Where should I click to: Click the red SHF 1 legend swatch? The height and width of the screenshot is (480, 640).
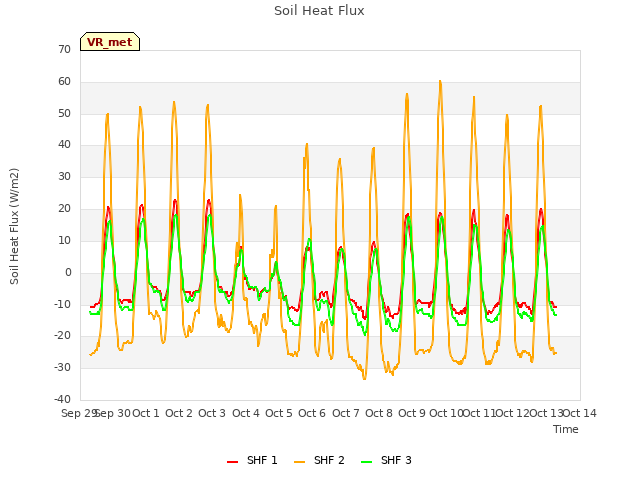point(232,461)
